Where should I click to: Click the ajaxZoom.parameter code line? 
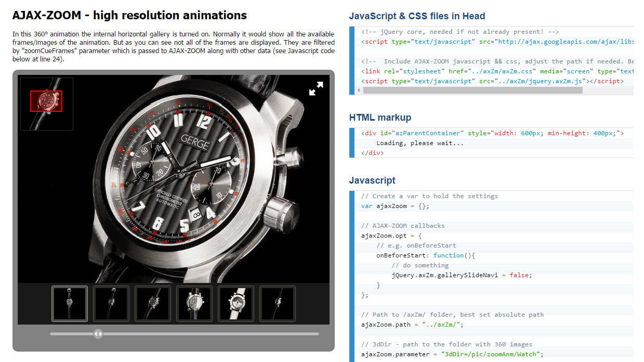click(452, 354)
